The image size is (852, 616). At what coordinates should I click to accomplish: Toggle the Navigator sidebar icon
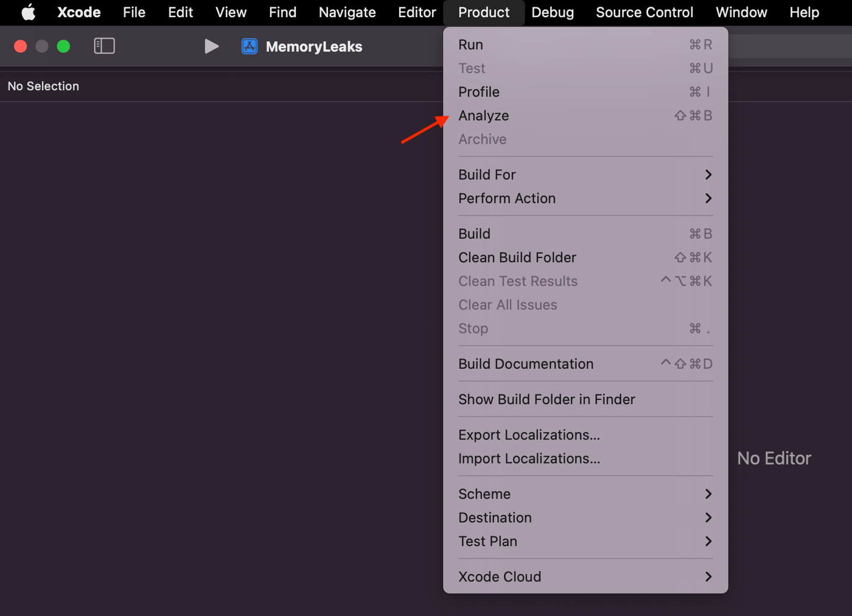coord(104,46)
